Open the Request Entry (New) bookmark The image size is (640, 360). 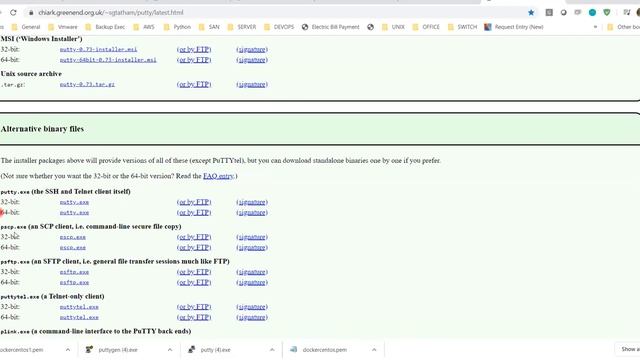(x=513, y=27)
